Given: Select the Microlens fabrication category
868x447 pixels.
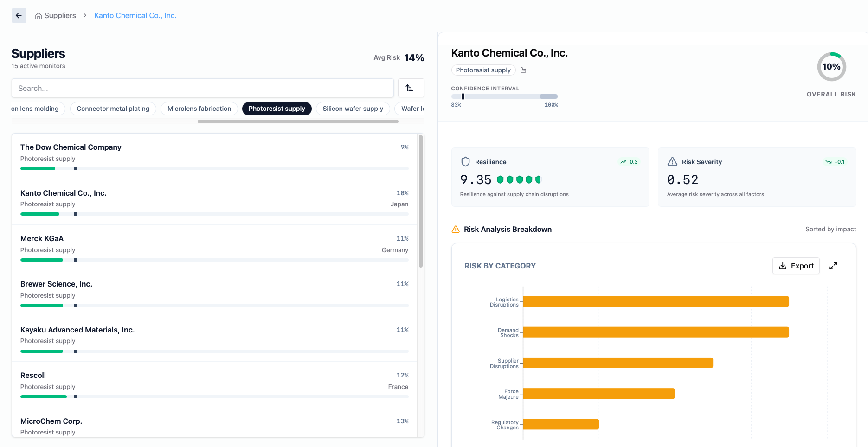Looking at the screenshot, I should (199, 109).
